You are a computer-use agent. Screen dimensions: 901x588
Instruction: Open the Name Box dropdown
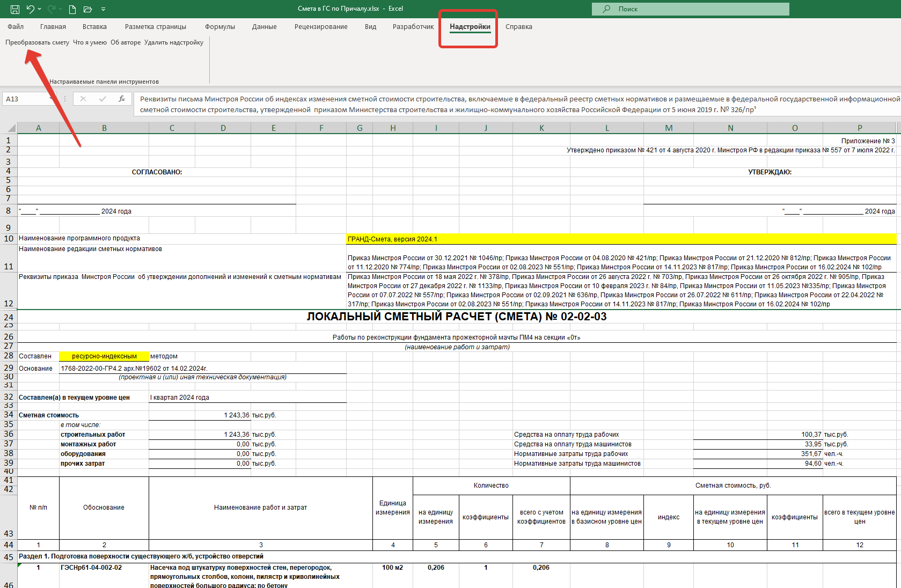52,99
